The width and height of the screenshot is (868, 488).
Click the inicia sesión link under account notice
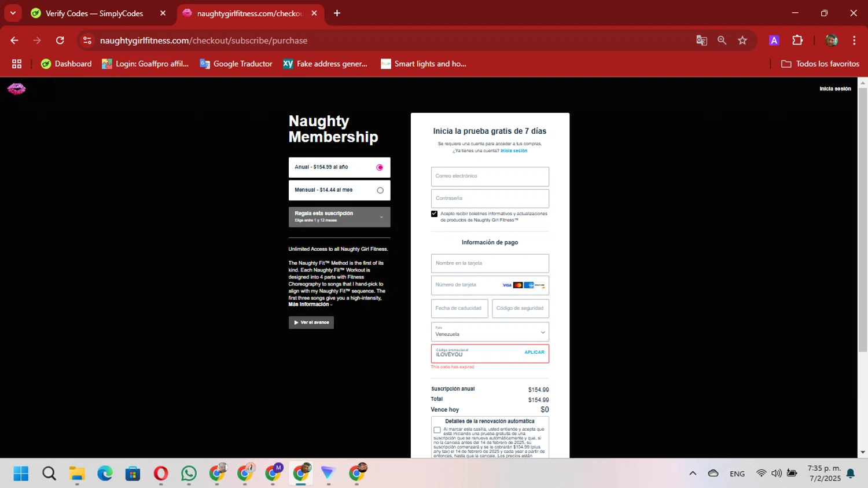(514, 151)
